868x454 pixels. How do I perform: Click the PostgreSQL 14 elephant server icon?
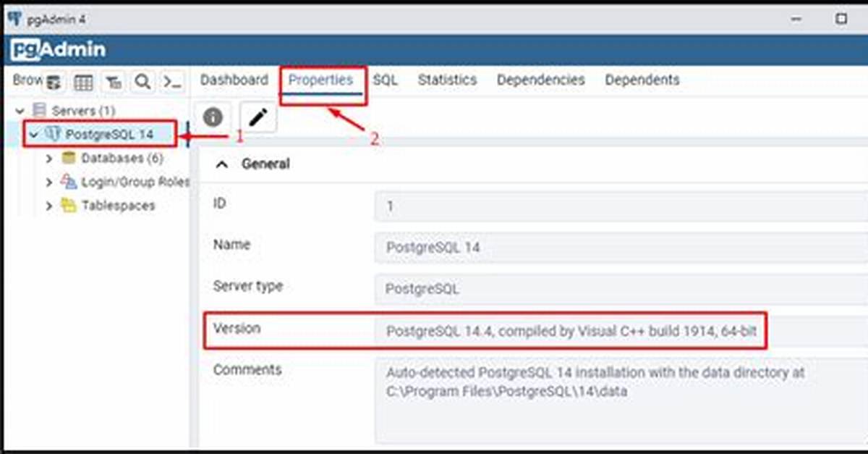pyautogui.click(x=52, y=135)
